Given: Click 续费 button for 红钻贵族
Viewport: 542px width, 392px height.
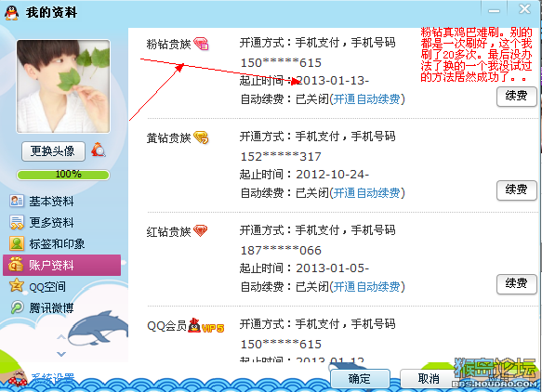Looking at the screenshot, I should pos(516,284).
